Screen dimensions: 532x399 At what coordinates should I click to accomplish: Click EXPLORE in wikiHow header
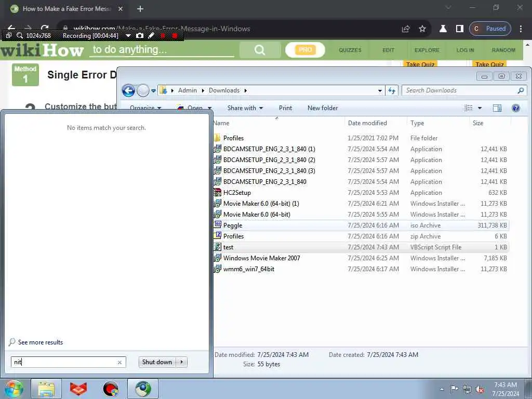click(x=427, y=50)
